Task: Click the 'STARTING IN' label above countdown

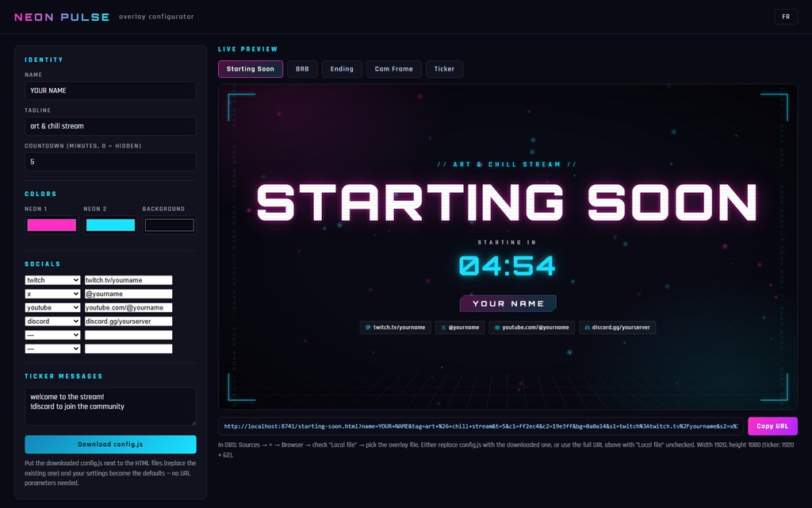Action: coord(507,242)
